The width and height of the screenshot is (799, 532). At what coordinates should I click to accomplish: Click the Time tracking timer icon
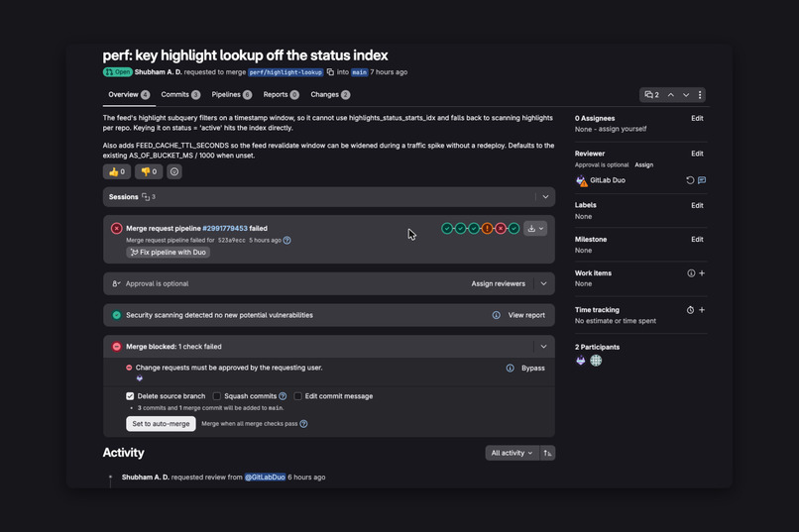690,310
